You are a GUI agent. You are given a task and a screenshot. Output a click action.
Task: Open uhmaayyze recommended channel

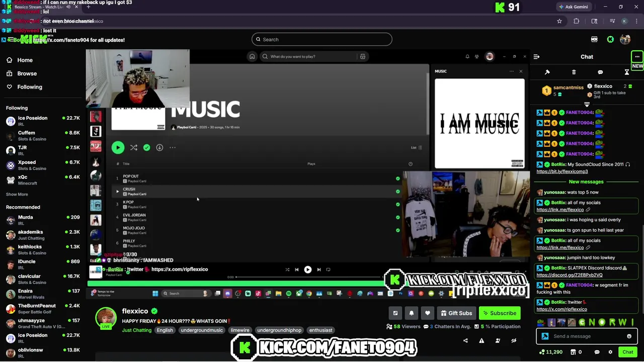click(x=43, y=323)
